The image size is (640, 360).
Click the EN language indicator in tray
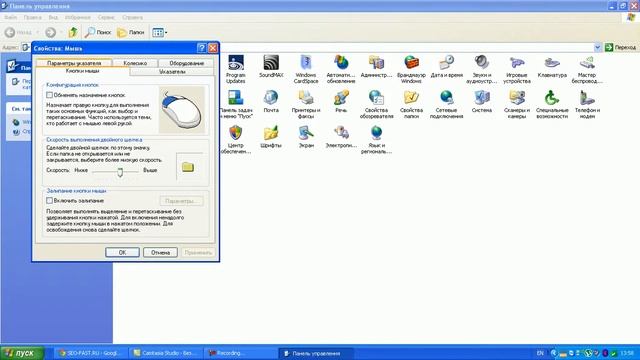[540, 353]
